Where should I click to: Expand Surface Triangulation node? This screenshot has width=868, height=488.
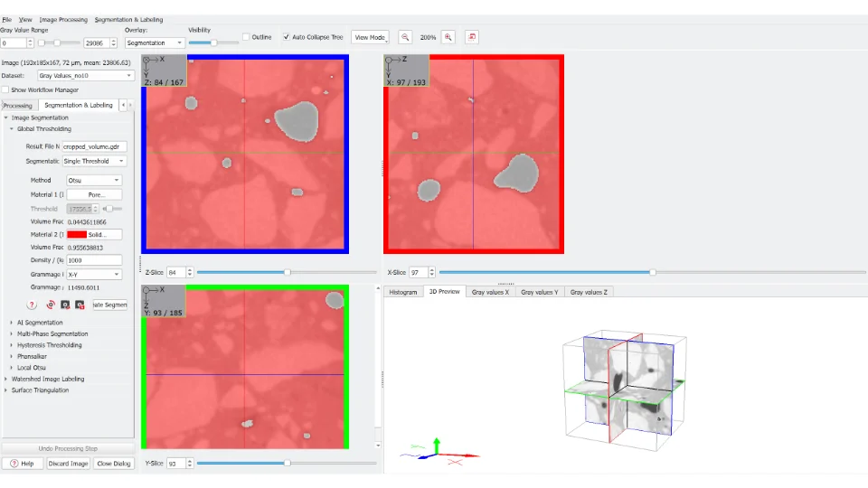pos(6,390)
